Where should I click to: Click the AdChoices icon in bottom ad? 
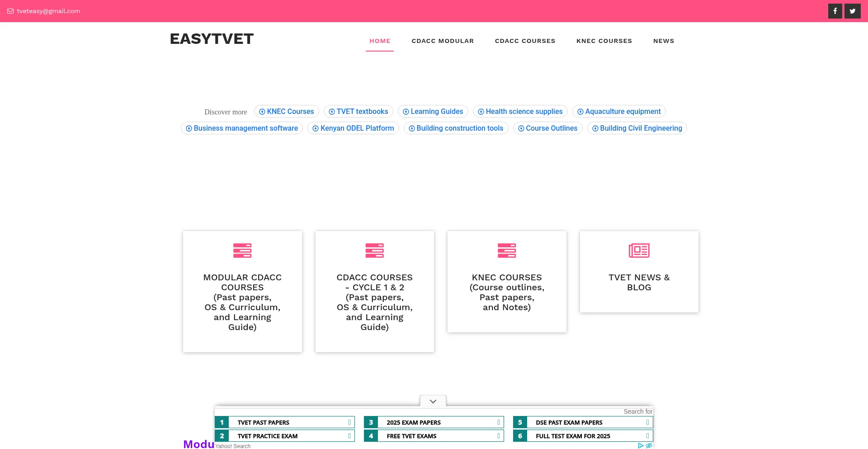click(641, 445)
